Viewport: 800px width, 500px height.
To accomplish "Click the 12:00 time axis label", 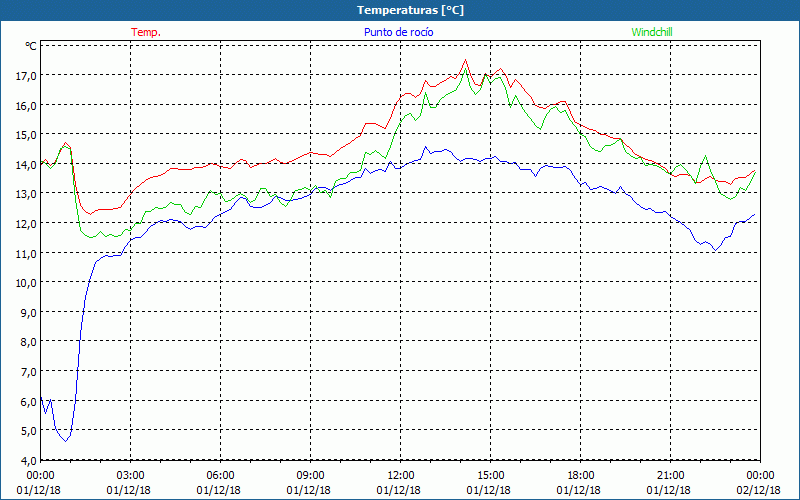I will (x=401, y=475).
